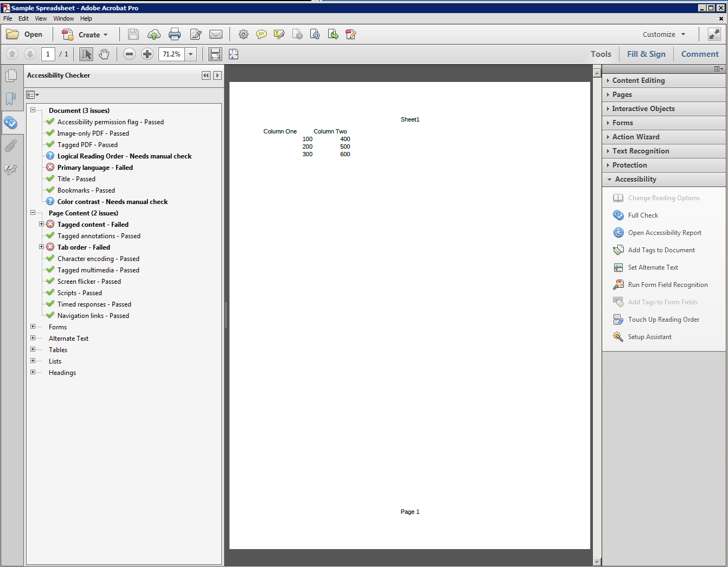Open the Create dropdown arrow
The height and width of the screenshot is (567, 728).
(106, 35)
